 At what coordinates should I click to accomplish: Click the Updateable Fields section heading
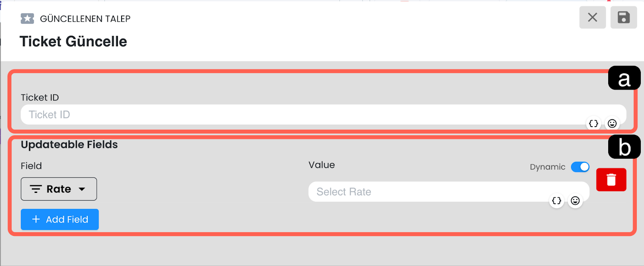[69, 145]
